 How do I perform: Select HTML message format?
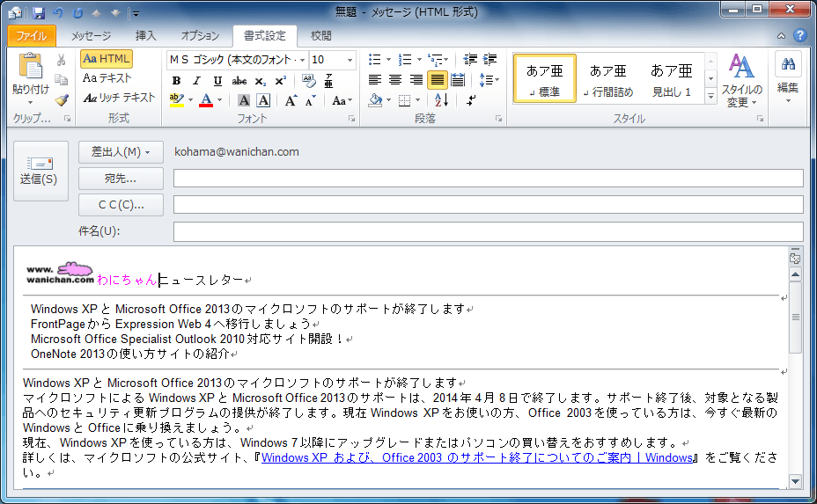coord(107,59)
